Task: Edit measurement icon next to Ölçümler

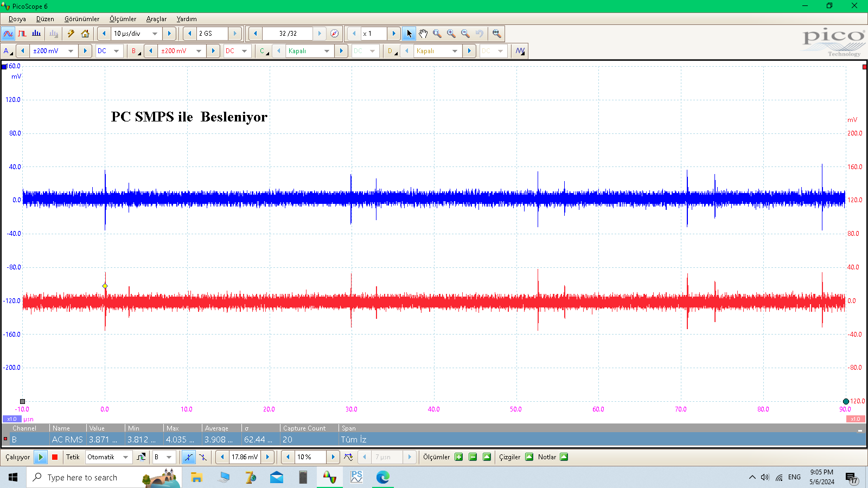Action: pyautogui.click(x=487, y=457)
